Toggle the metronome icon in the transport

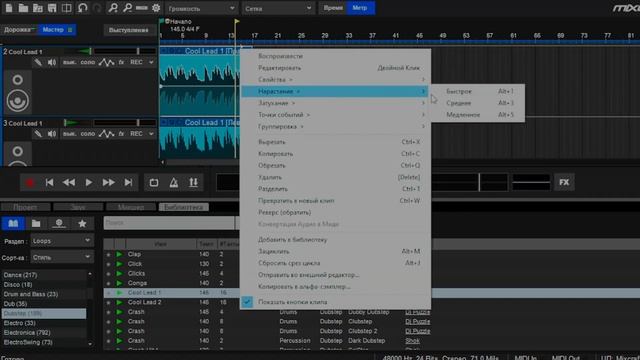173,182
